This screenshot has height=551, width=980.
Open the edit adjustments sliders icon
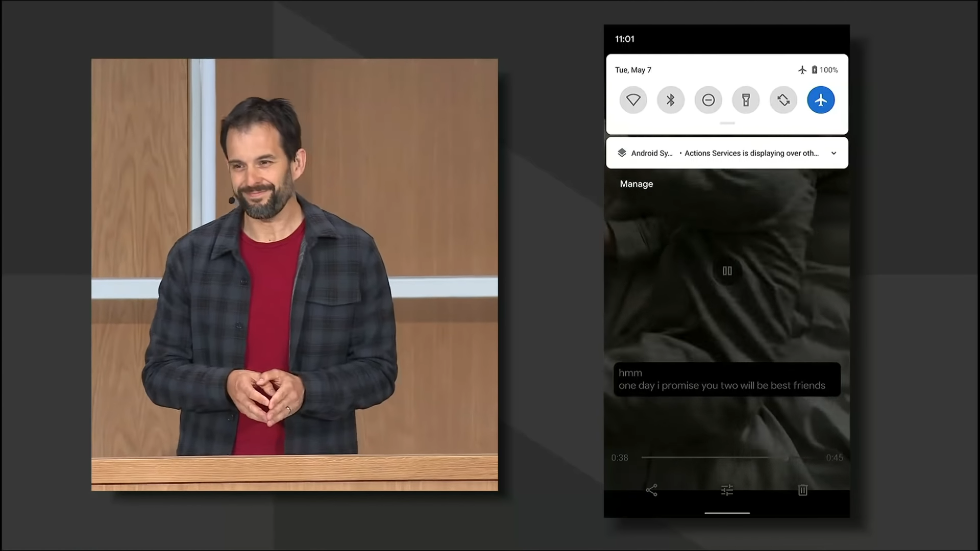click(727, 490)
